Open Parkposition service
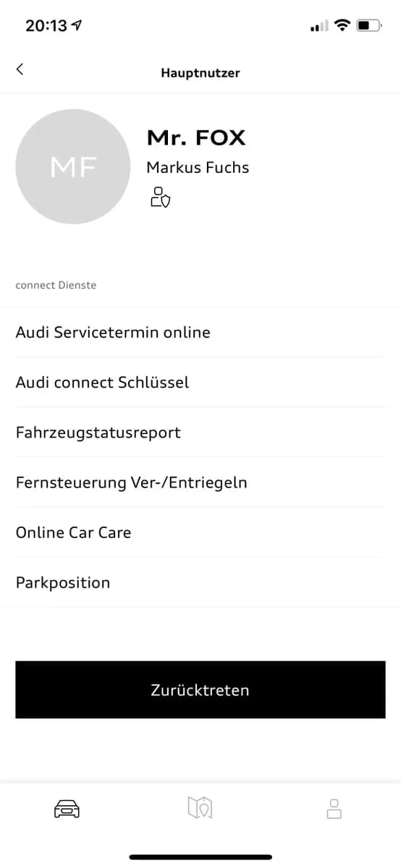 tap(200, 582)
